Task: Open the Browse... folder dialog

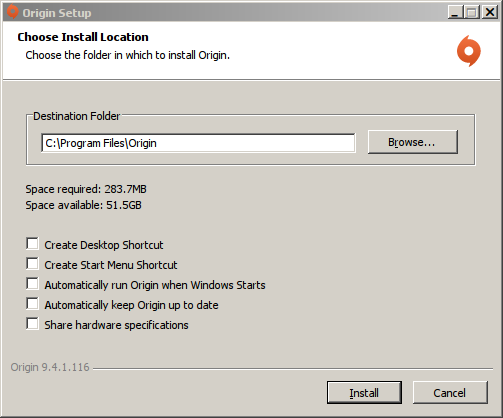Action: tap(413, 142)
